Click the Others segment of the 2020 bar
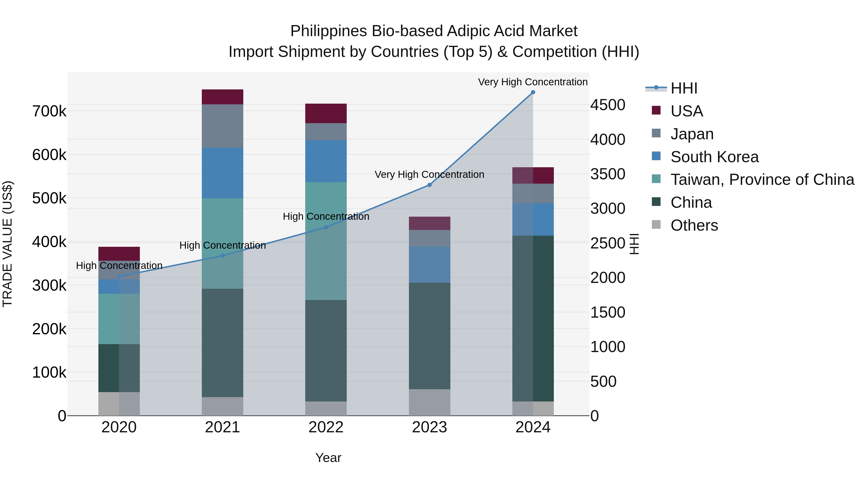The image size is (868, 488). click(x=119, y=404)
